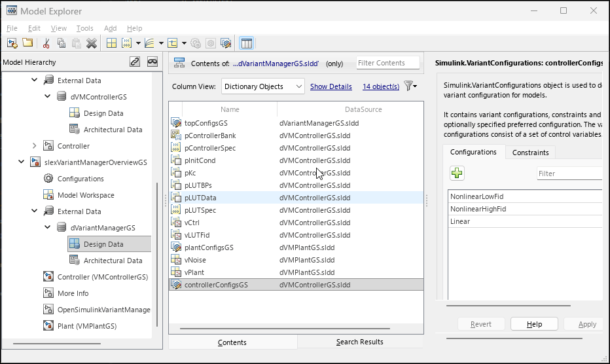Image resolution: width=610 pixels, height=364 pixels.
Task: Open the View menu
Action: [58, 28]
